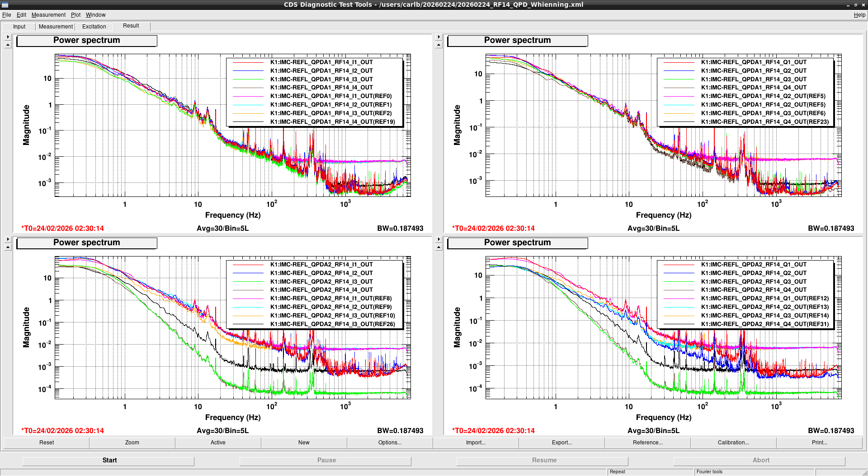Click the Export... button

coord(561,443)
